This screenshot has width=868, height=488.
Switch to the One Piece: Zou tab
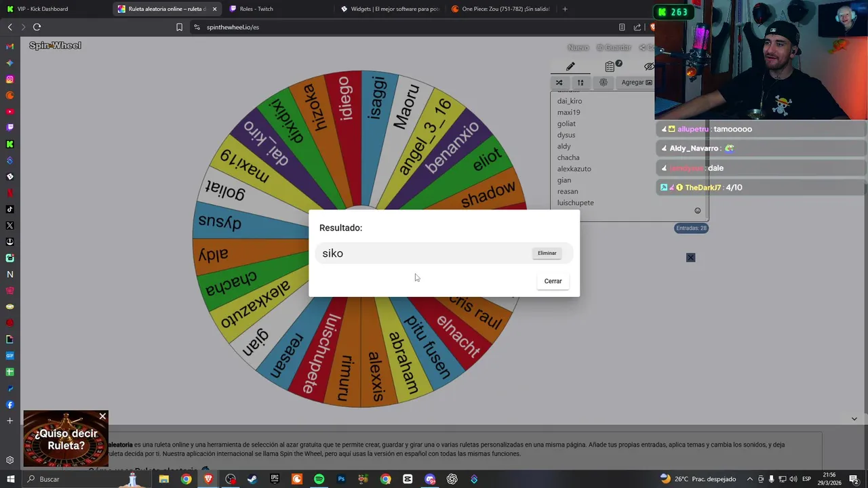[x=500, y=9]
